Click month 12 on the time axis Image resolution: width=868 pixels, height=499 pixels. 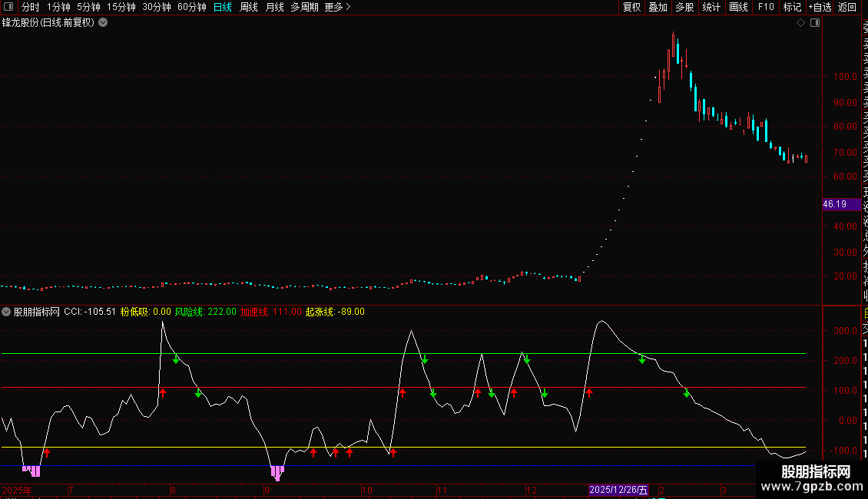(532, 491)
